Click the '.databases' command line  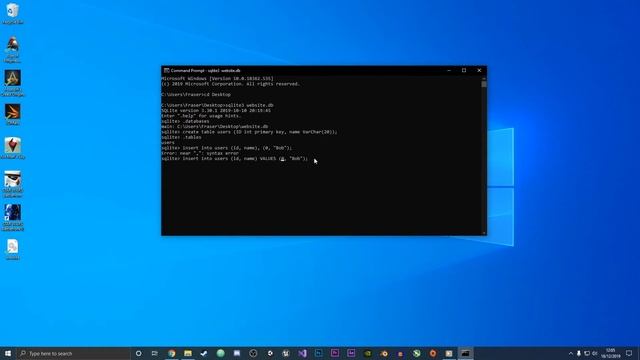pyautogui.click(x=185, y=121)
